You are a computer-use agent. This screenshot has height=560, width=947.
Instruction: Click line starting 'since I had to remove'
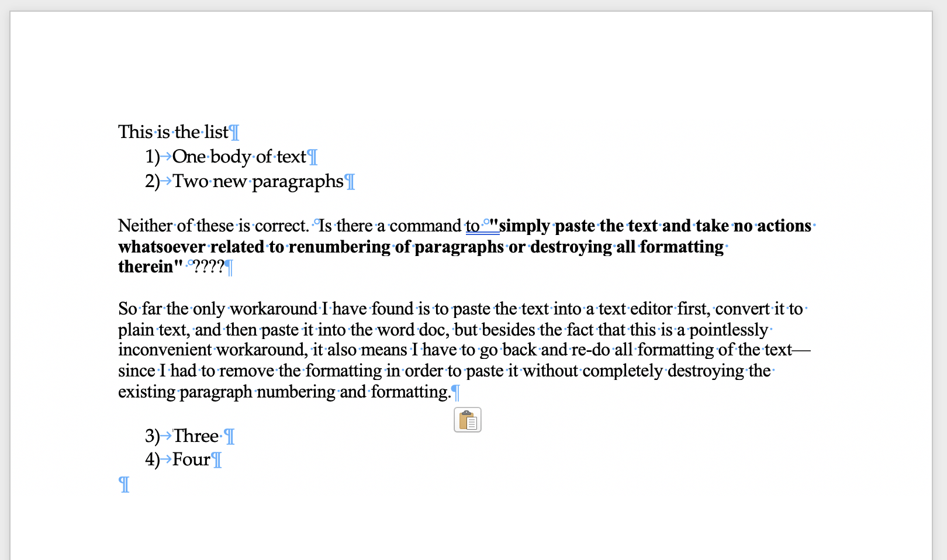pos(444,371)
